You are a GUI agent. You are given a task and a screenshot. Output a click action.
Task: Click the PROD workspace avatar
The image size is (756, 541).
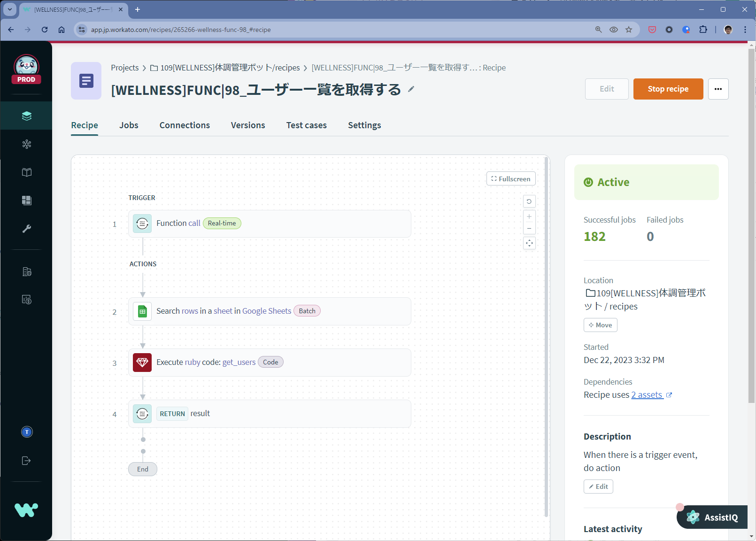coord(26,69)
